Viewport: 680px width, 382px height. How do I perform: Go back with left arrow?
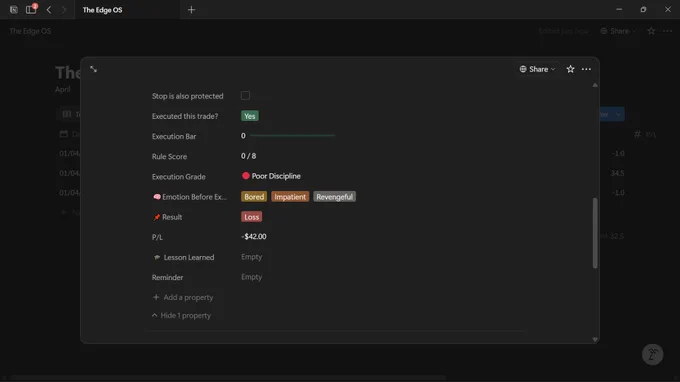pyautogui.click(x=49, y=10)
